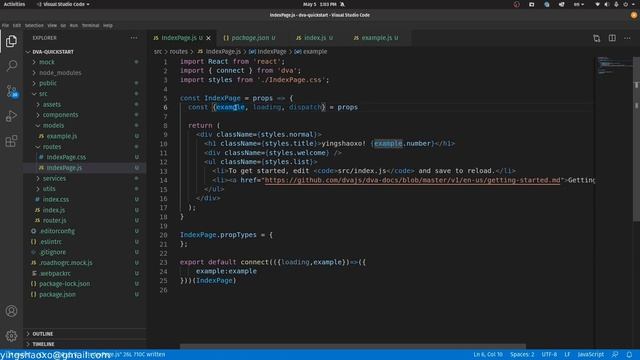This screenshot has width=640, height=360.
Task: Click the JavaScript language mode status item
Action: click(x=591, y=354)
